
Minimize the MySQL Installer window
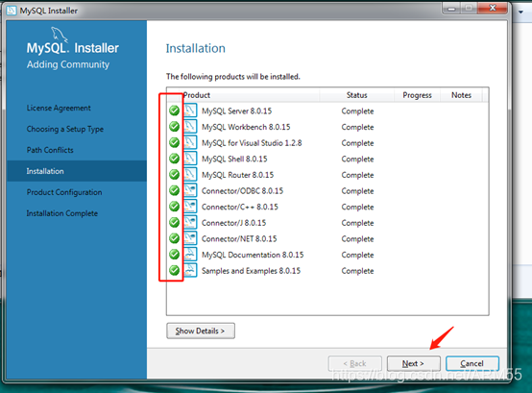click(451, 8)
